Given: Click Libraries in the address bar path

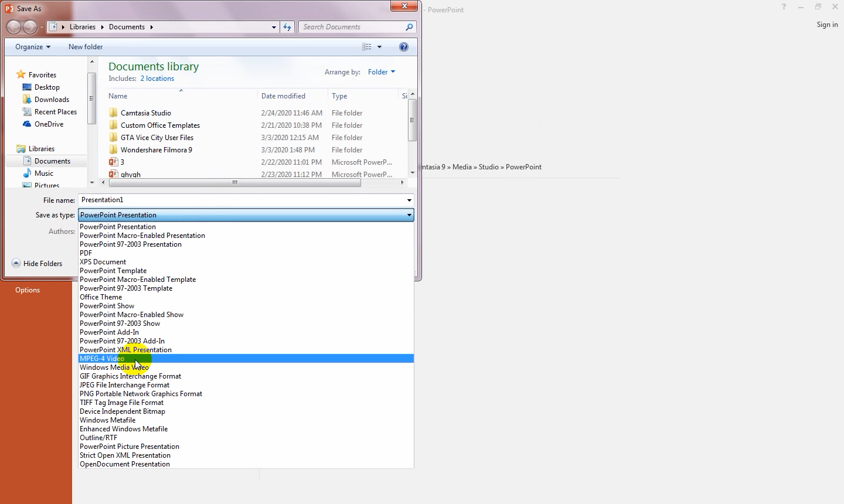Looking at the screenshot, I should 83,27.
